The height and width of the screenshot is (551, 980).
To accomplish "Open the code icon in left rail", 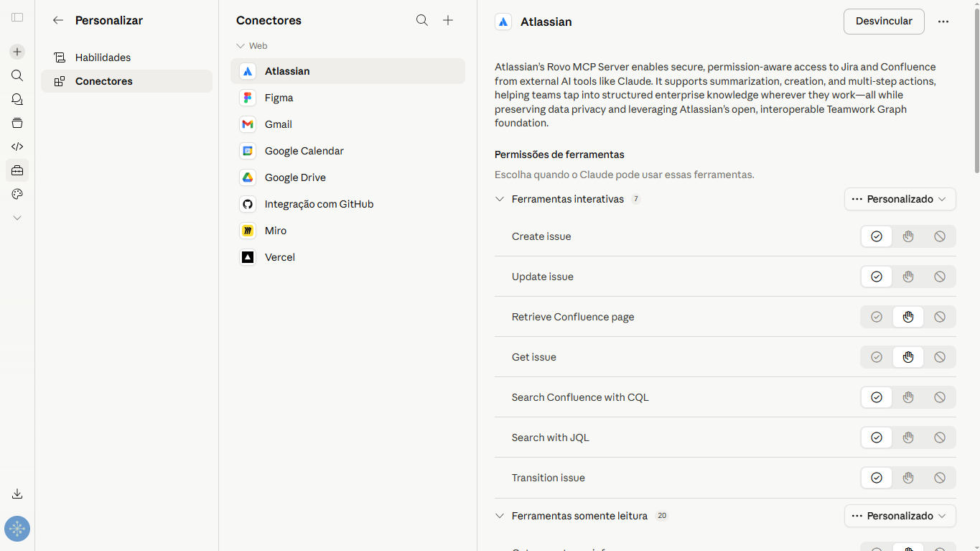I will pyautogui.click(x=17, y=147).
